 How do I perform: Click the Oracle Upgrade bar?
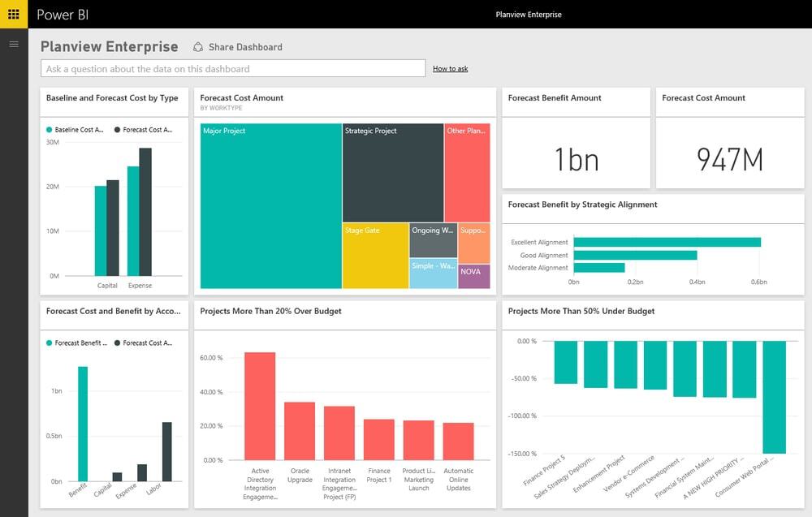click(x=300, y=431)
